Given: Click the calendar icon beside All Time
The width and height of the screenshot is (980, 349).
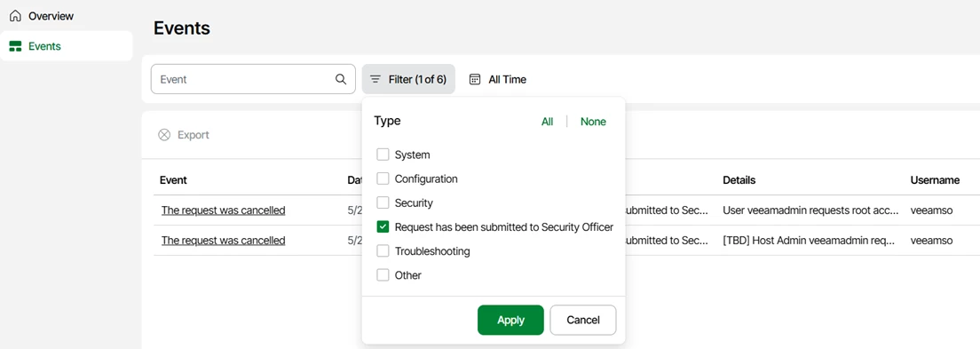Looking at the screenshot, I should point(475,79).
